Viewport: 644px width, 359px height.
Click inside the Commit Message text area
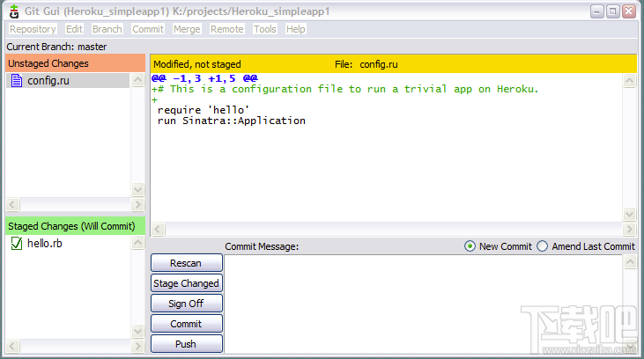coord(423,304)
